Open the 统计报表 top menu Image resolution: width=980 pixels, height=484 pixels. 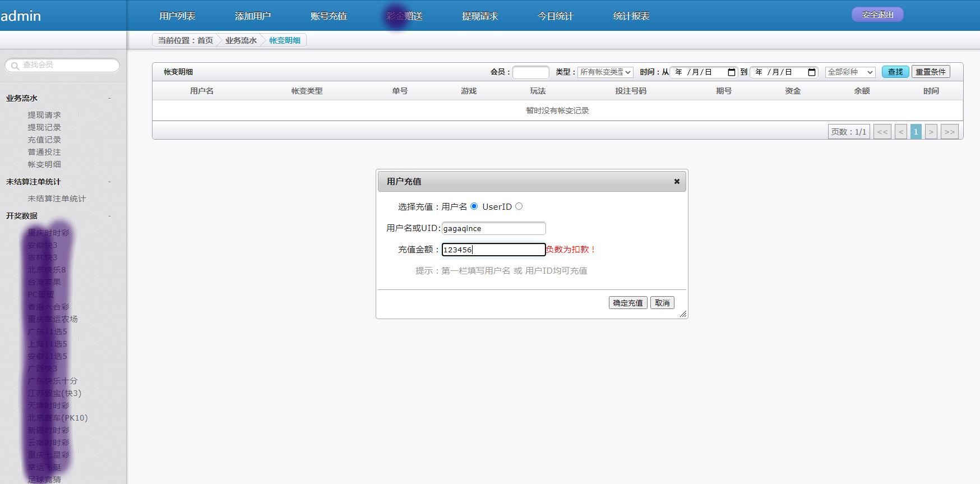[631, 16]
